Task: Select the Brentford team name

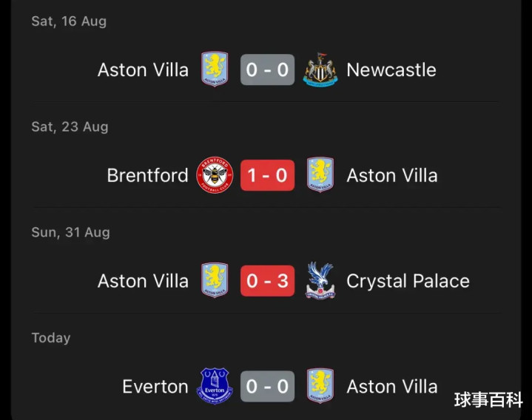Action: click(x=148, y=176)
